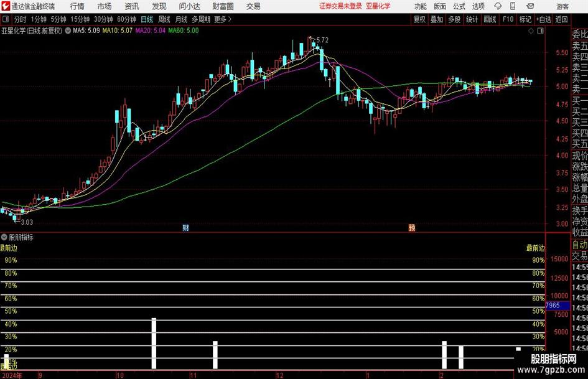The image size is (588, 379).
Task: Click the 7965 indicator value on axis
Action: coord(558,306)
